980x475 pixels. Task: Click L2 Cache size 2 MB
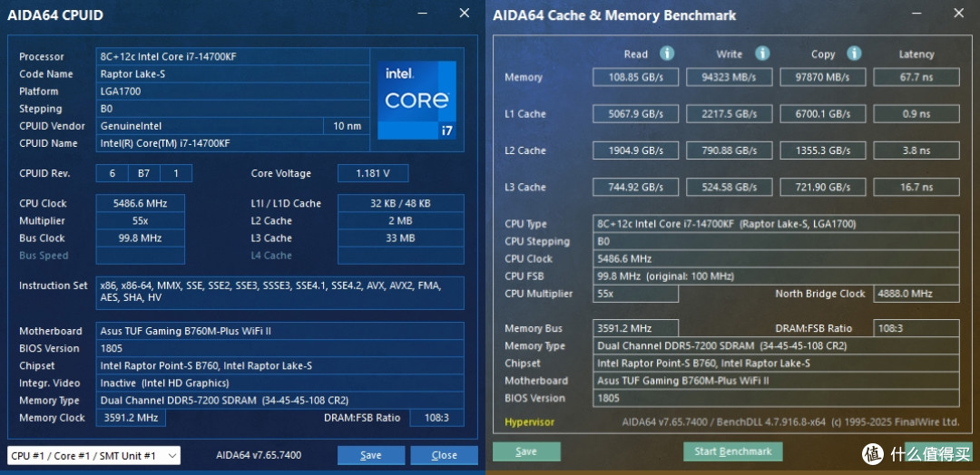click(x=401, y=221)
